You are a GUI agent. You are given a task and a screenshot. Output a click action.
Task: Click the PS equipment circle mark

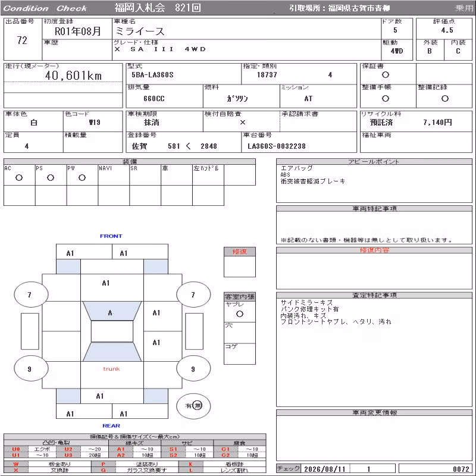[51, 177]
